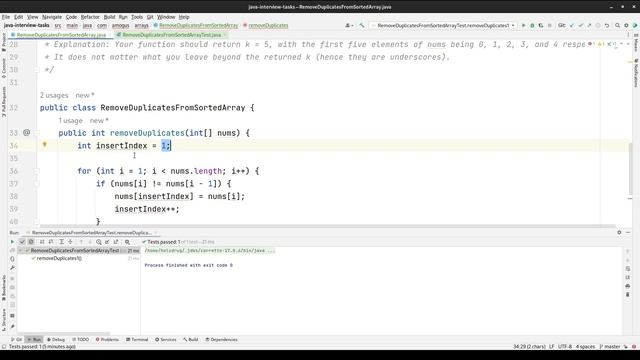Viewport: 640px width, 360px height.
Task: Open IDE settings gear in top toolbar
Action: (x=626, y=25)
